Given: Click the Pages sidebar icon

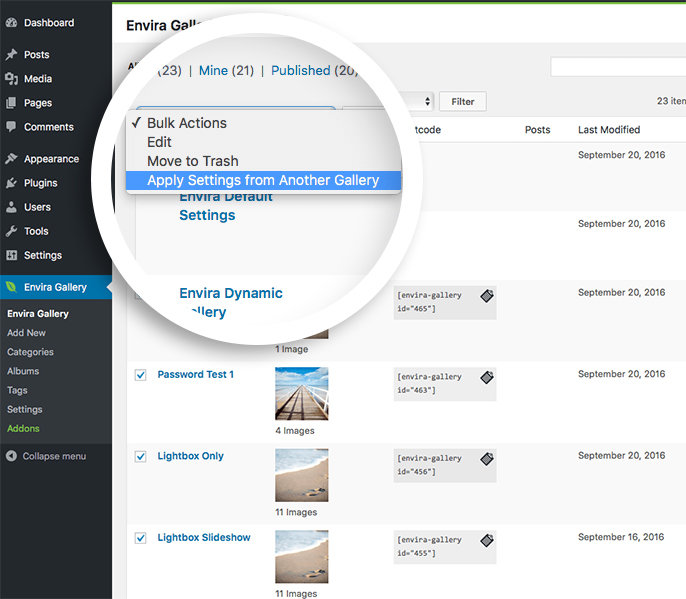Looking at the screenshot, I should pyautogui.click(x=11, y=103).
